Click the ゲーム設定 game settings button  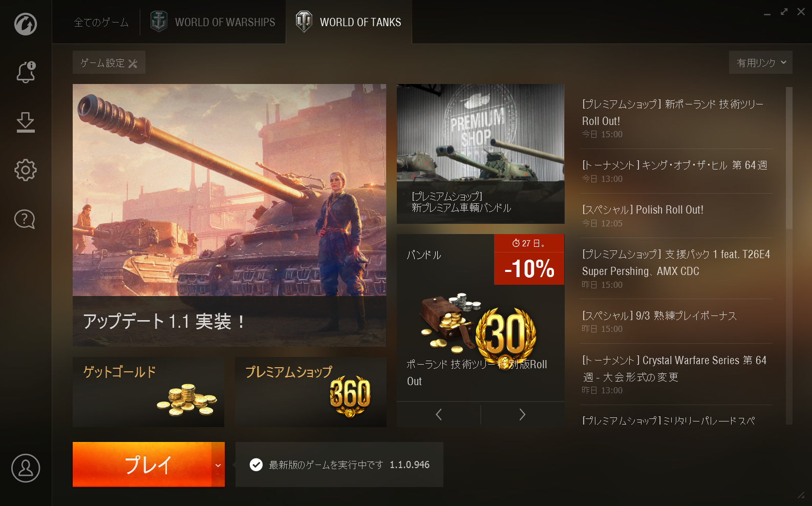coord(109,62)
